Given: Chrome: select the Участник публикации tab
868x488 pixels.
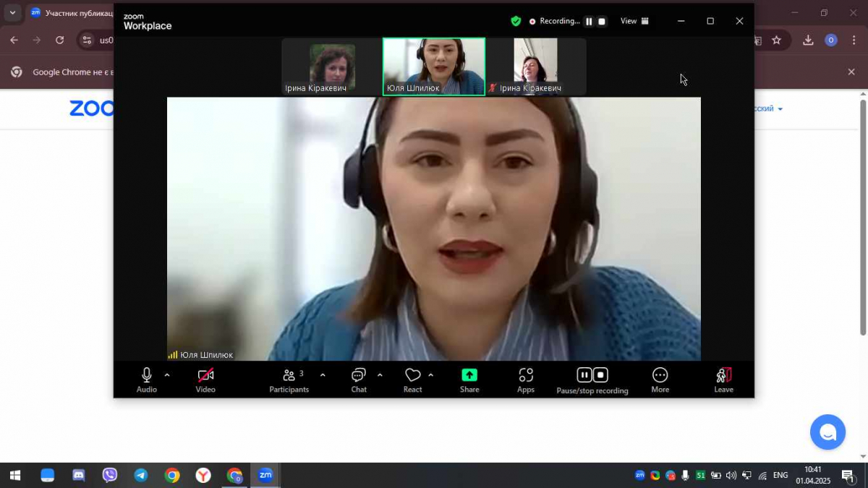Looking at the screenshot, I should pyautogui.click(x=71, y=13).
